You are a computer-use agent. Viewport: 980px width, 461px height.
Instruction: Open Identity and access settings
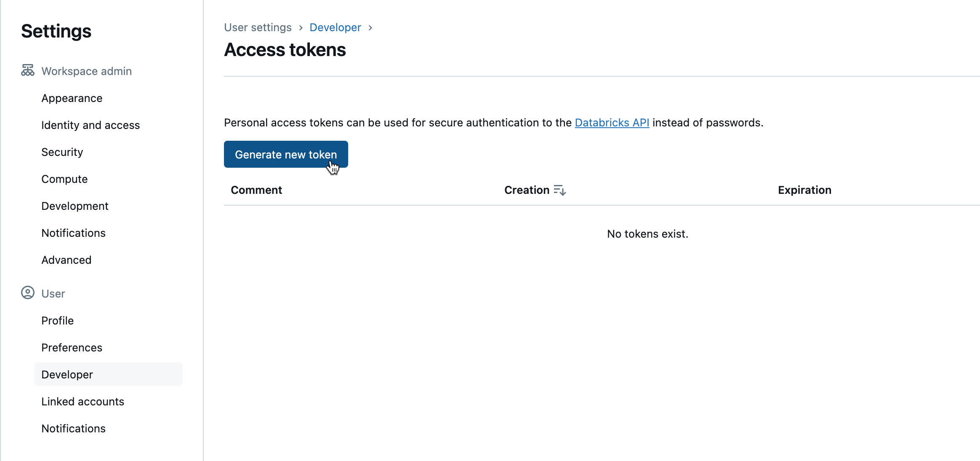91,125
